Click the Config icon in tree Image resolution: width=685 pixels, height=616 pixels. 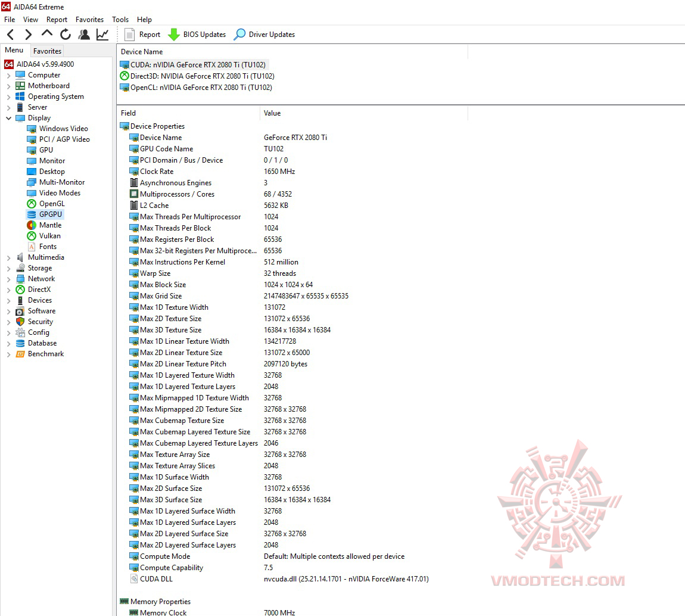coord(20,332)
